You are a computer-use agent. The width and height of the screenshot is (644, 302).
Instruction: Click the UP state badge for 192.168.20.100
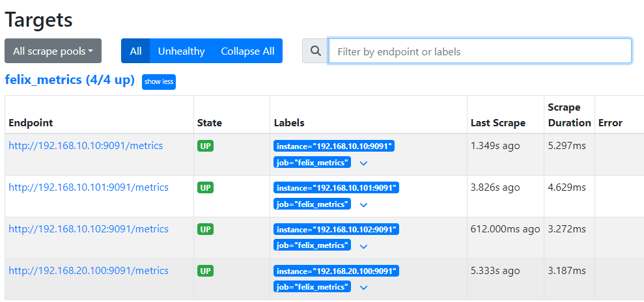click(205, 271)
